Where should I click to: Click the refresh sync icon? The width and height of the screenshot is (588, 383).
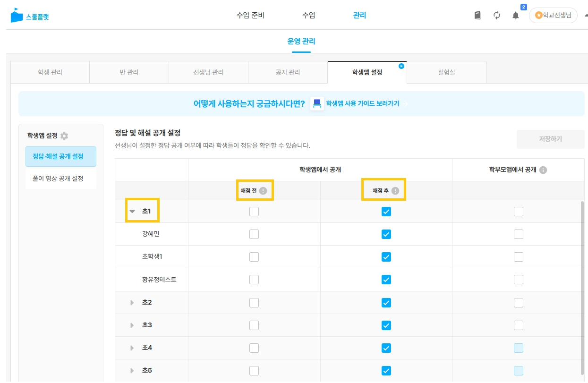(x=497, y=16)
